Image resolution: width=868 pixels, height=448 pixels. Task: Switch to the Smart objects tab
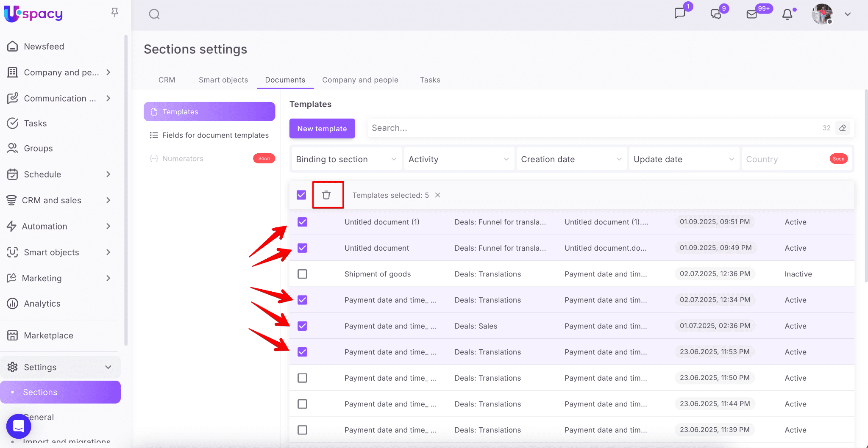click(x=223, y=80)
